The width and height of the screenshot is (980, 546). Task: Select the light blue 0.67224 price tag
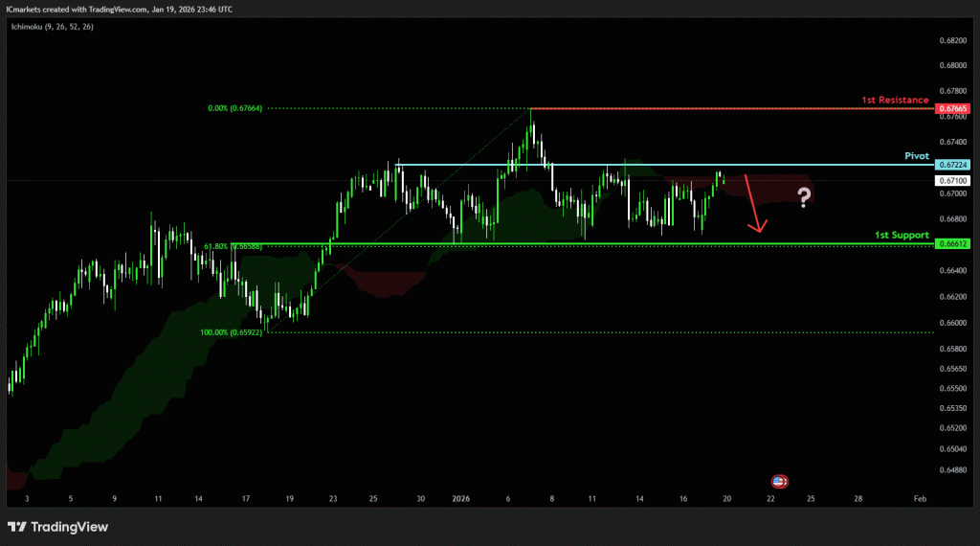pos(953,165)
